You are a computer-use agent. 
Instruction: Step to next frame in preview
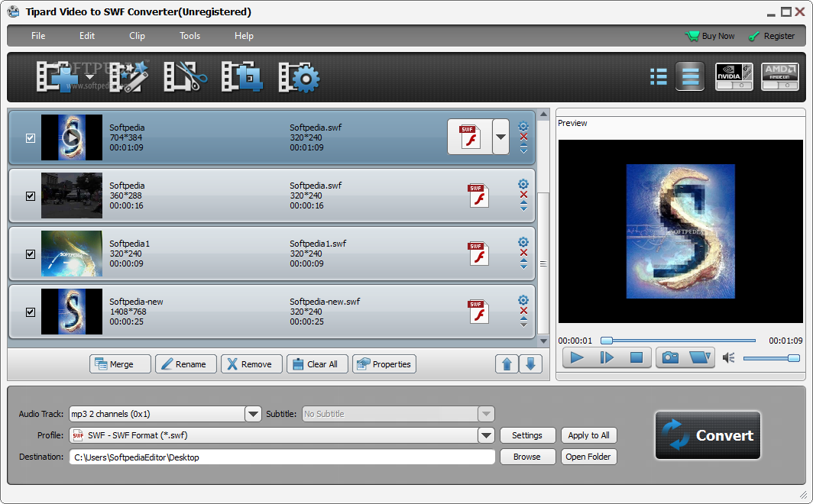(x=606, y=357)
